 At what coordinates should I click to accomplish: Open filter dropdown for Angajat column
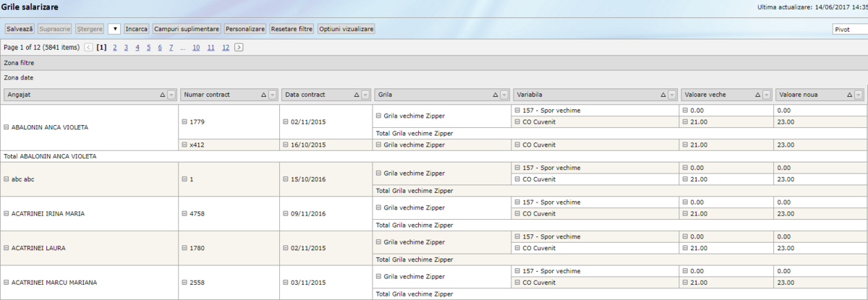pos(171,95)
